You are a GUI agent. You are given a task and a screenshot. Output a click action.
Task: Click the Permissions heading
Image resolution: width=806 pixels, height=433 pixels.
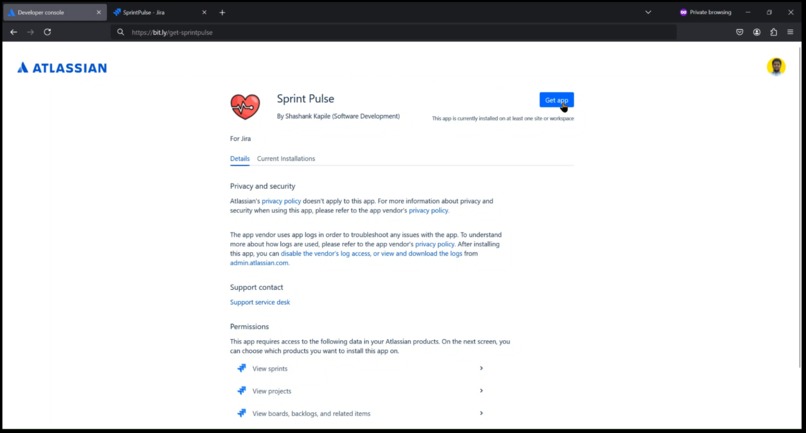(249, 327)
